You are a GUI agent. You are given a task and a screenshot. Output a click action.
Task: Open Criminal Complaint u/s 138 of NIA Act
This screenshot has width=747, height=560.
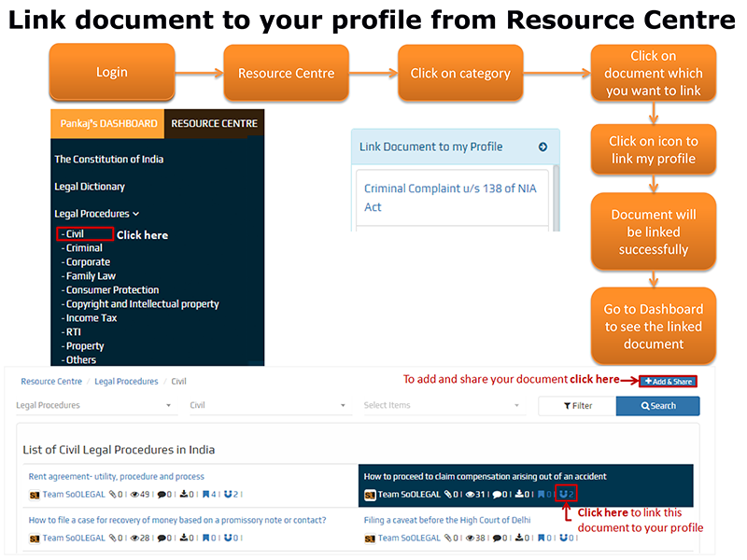(450, 197)
